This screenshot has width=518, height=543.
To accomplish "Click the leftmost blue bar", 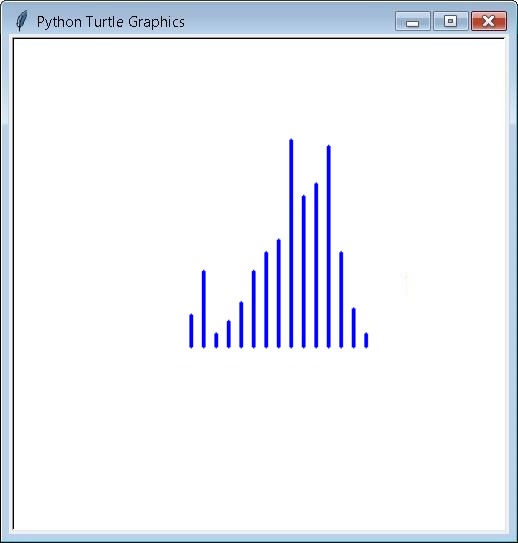I will pyautogui.click(x=191, y=331).
